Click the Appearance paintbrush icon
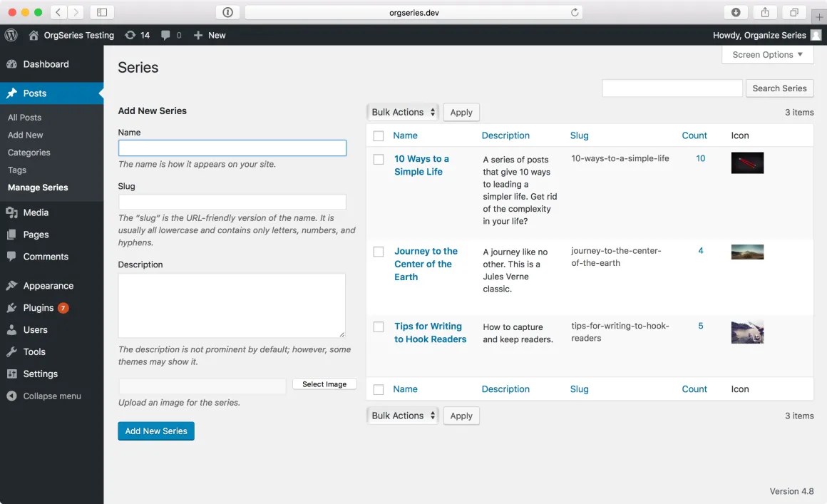 (13, 285)
